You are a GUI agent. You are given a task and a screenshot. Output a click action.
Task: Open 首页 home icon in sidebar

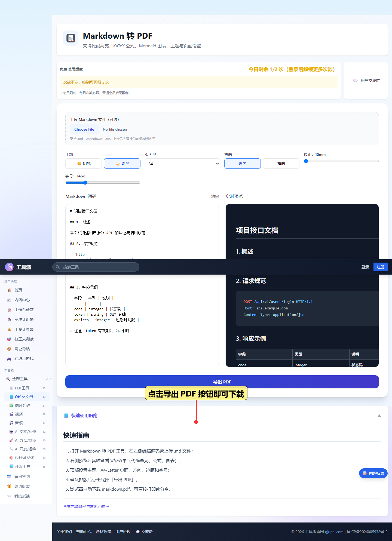tap(9, 290)
